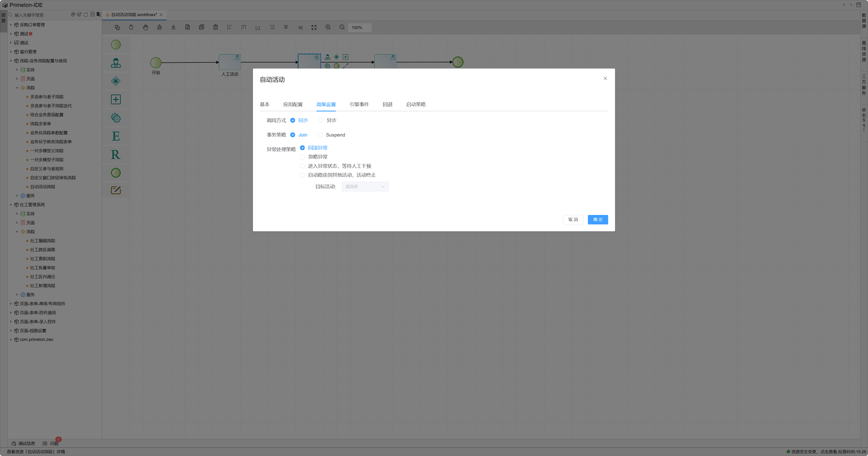Click the delete trash icon in toolbar
This screenshot has width=868, height=456.
tap(215, 27)
